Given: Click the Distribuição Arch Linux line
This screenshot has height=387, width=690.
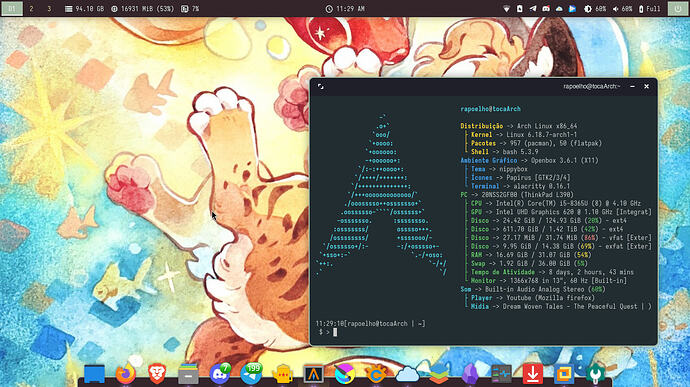Looking at the screenshot, I should click(518, 126).
